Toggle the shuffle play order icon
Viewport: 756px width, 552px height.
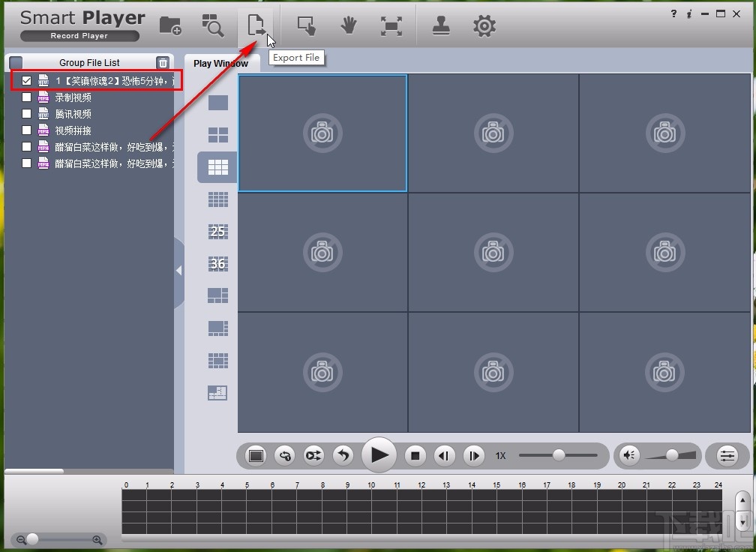313,455
